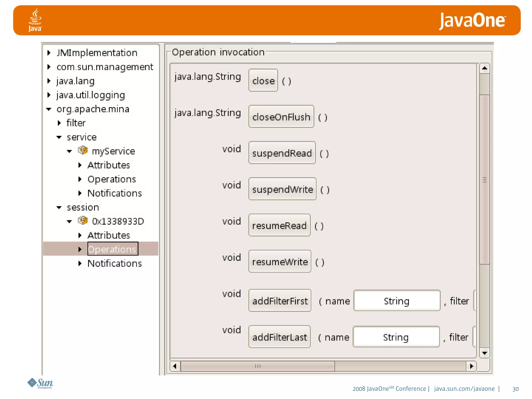This screenshot has height=399, width=532.
Task: Expand selected Operations node arrow
Action: point(80,249)
